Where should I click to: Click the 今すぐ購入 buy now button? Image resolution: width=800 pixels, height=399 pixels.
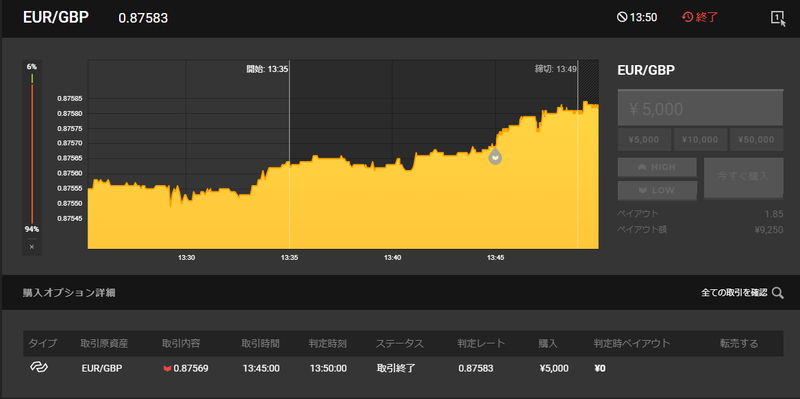(743, 178)
